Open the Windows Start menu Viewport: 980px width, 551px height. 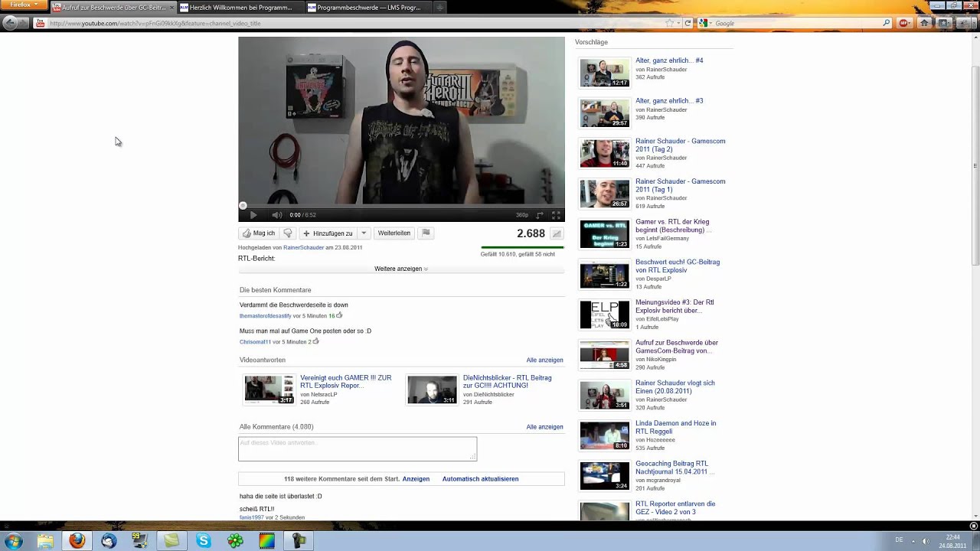[x=13, y=541]
